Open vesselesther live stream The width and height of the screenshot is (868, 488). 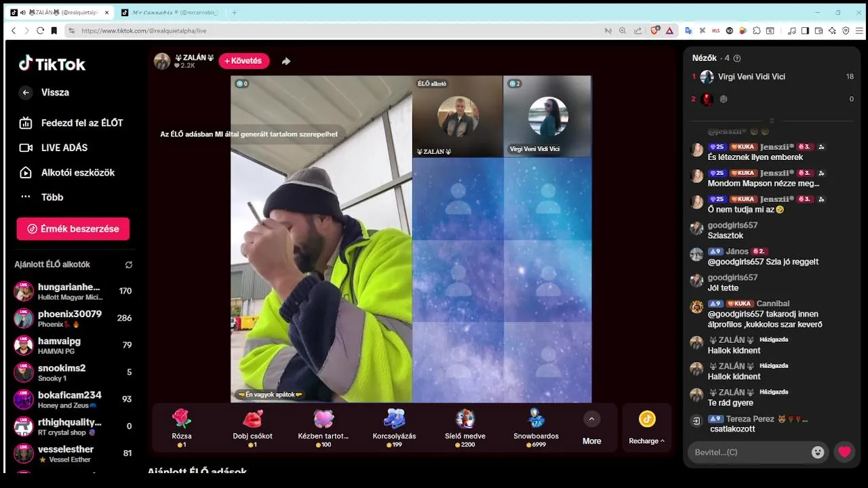click(x=73, y=453)
